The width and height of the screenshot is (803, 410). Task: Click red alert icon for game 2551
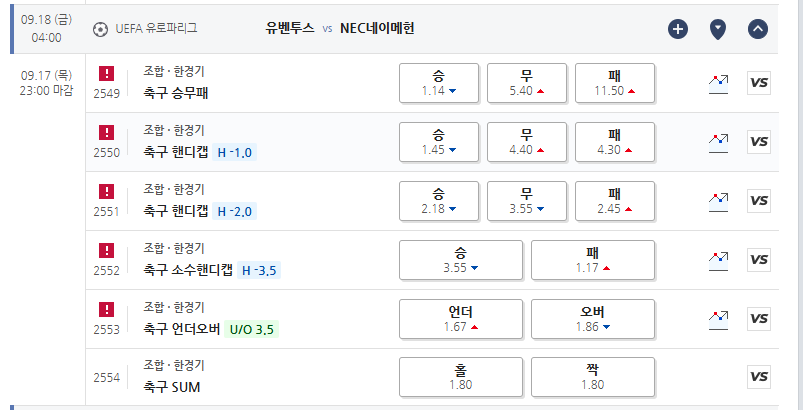point(107,192)
